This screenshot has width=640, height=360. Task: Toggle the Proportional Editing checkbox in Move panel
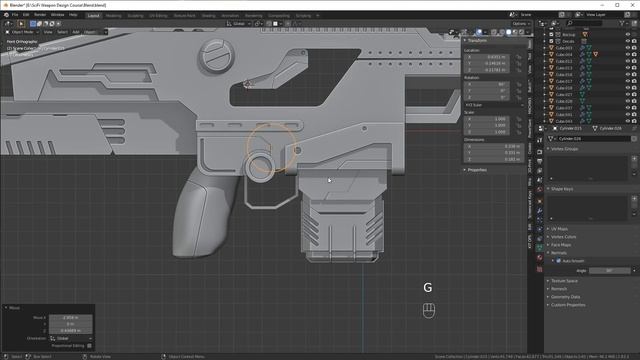pos(89,346)
